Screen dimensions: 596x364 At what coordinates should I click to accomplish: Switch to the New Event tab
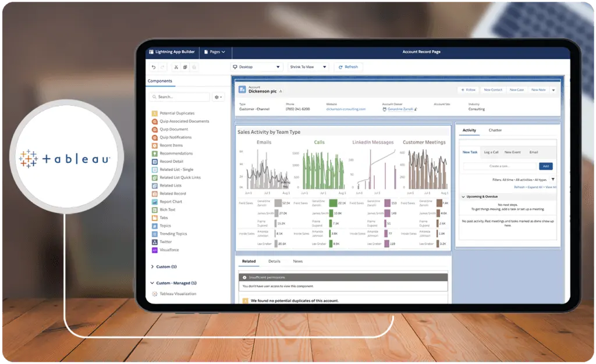(512, 152)
